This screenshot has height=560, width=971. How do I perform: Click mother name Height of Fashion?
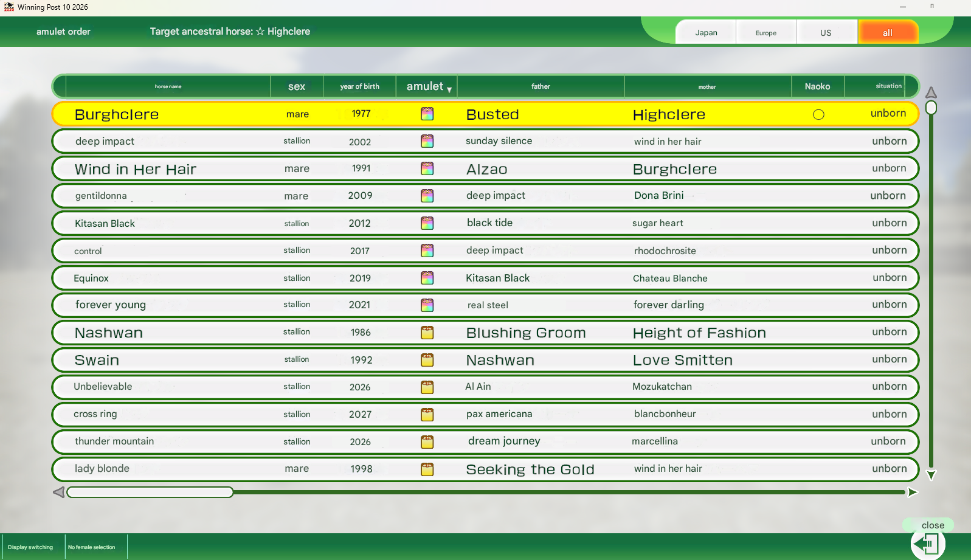coord(699,333)
